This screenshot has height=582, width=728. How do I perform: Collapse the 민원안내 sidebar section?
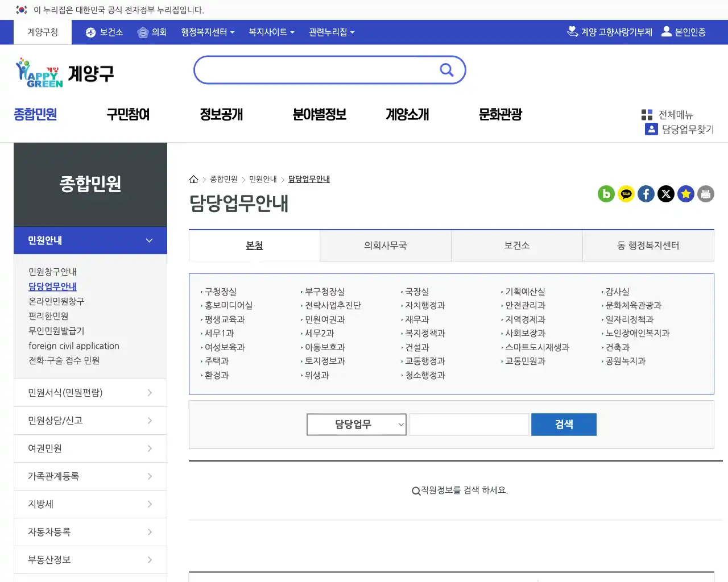click(x=148, y=240)
